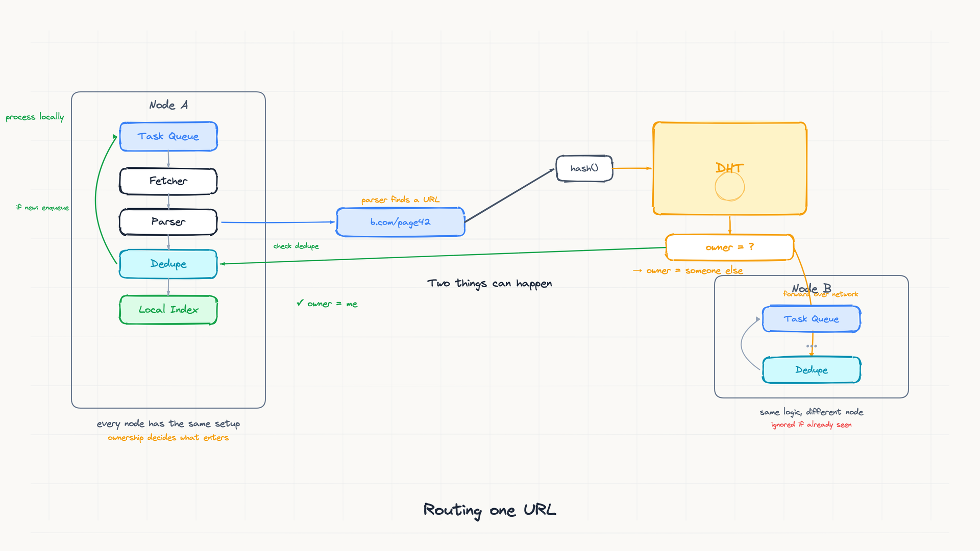This screenshot has width=980, height=551.
Task: Select the Local Index box
Action: (x=168, y=310)
